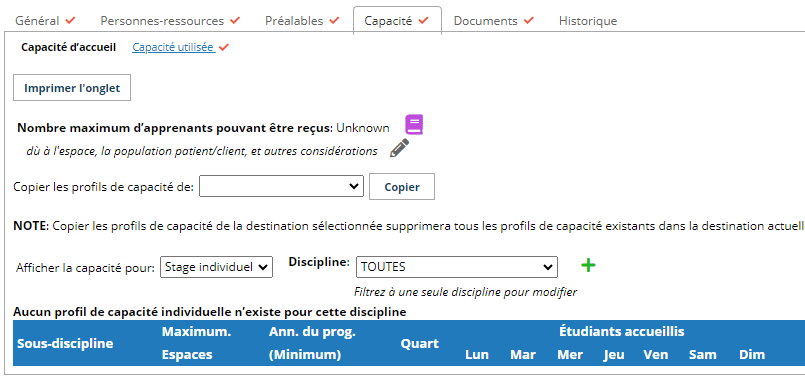Open the Historique tab
Viewport: 805px width, 388px height.
tap(588, 21)
